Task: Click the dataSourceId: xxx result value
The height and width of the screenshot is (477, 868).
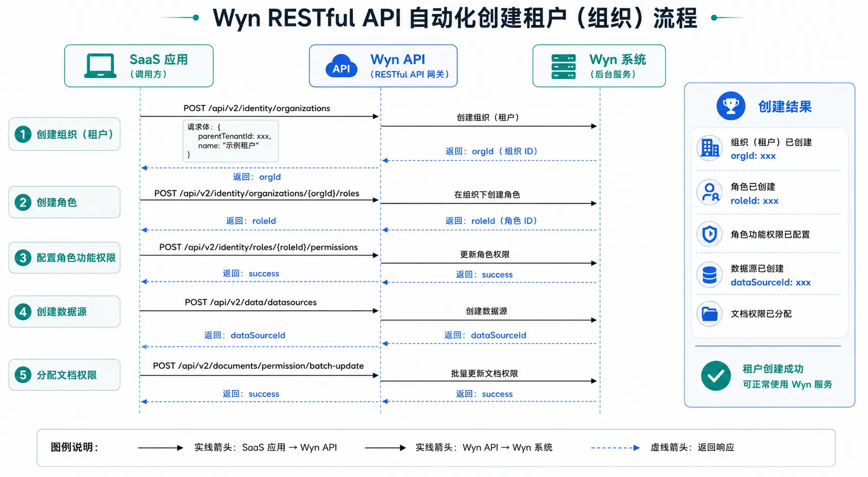Action: pyautogui.click(x=771, y=282)
